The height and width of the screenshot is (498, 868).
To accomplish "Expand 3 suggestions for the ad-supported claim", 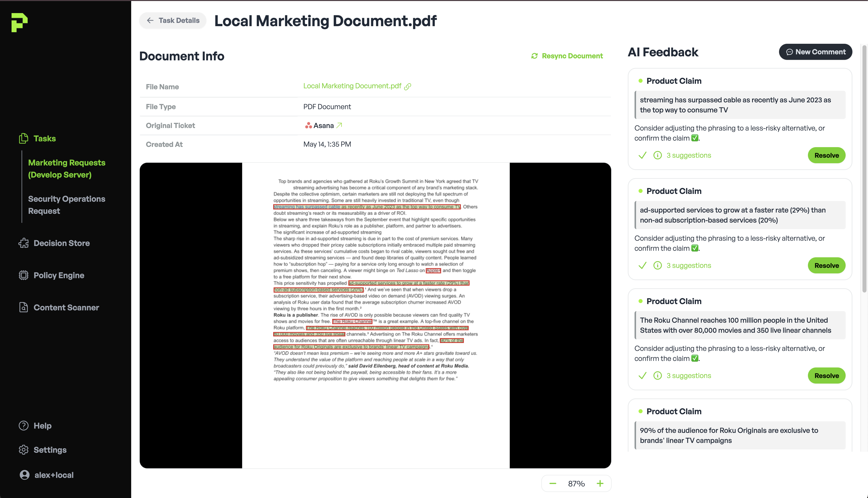I will click(x=688, y=265).
